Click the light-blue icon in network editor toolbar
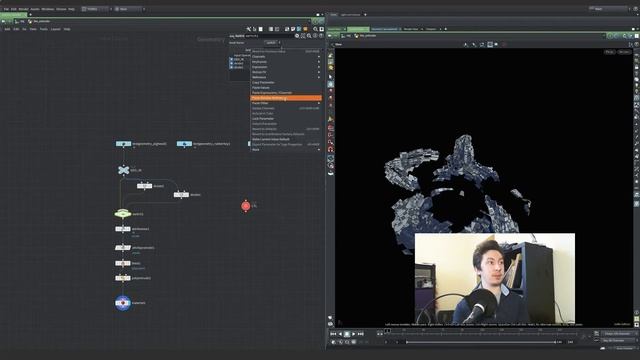 299,29
